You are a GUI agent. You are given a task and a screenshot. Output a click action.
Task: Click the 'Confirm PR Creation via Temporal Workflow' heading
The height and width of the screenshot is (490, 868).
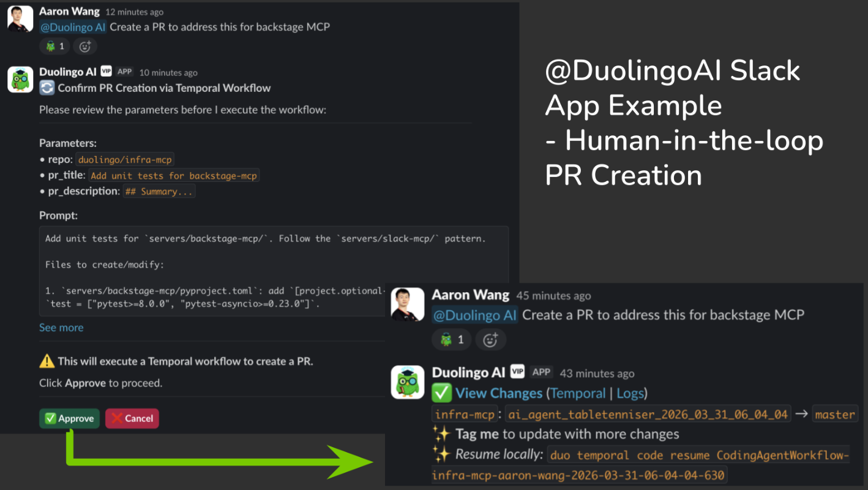[x=164, y=88]
